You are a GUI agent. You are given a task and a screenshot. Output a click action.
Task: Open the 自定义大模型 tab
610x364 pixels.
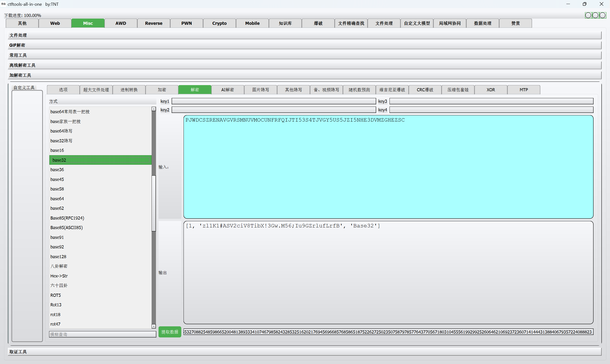tap(417, 23)
